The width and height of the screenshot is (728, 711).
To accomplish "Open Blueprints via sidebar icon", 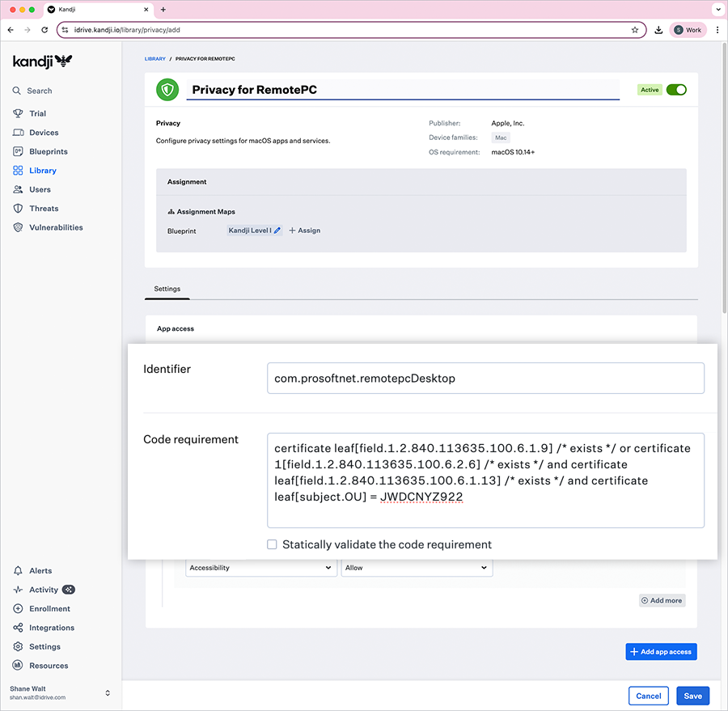I will [x=18, y=151].
